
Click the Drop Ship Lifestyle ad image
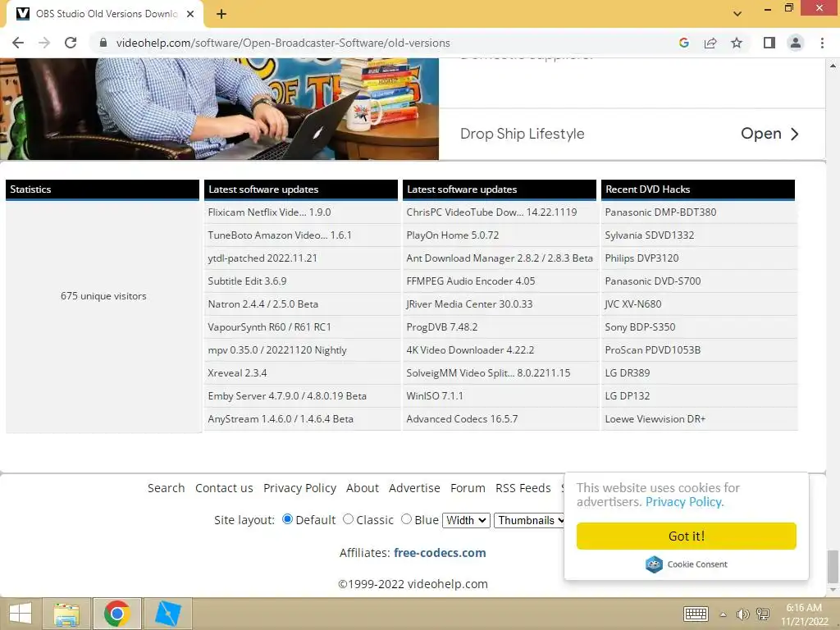coord(219,109)
